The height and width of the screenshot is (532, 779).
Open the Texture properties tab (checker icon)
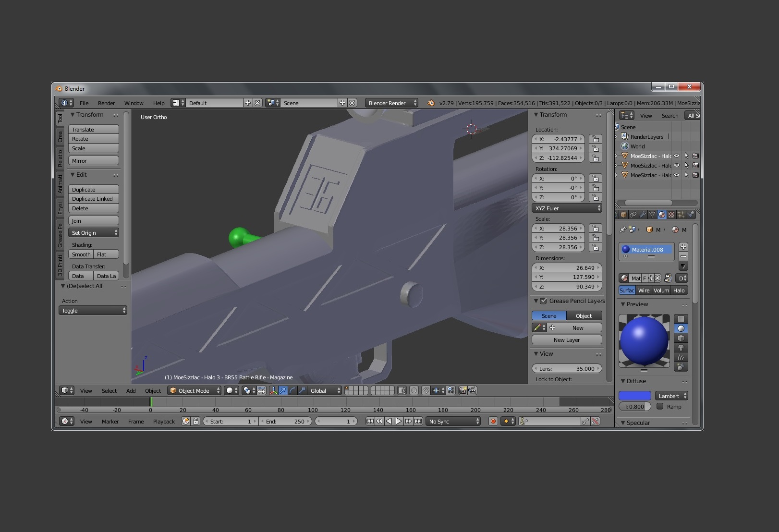tap(671, 215)
